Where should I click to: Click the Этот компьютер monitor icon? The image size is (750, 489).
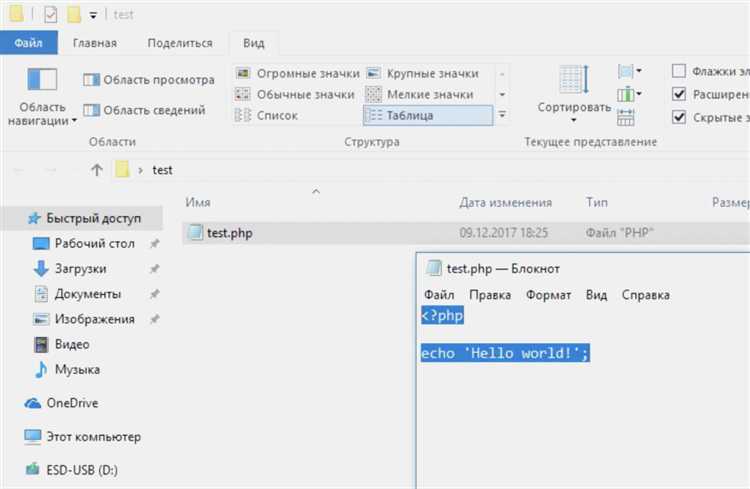click(x=33, y=437)
